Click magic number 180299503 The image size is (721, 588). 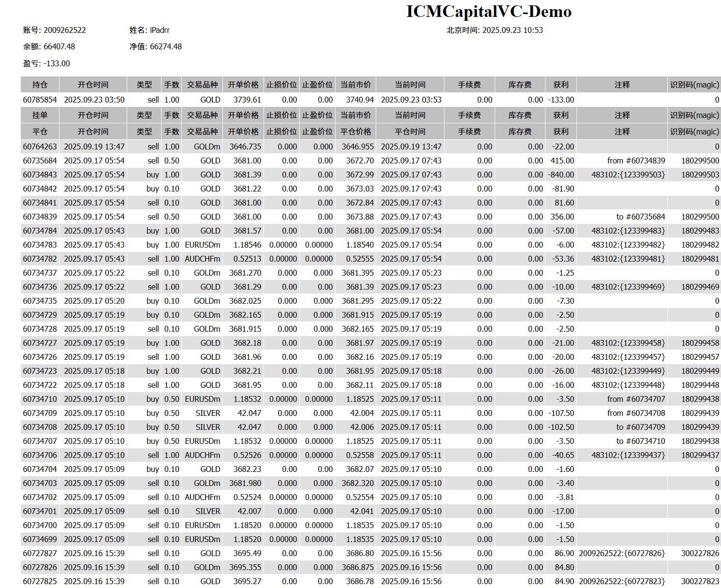click(x=700, y=175)
